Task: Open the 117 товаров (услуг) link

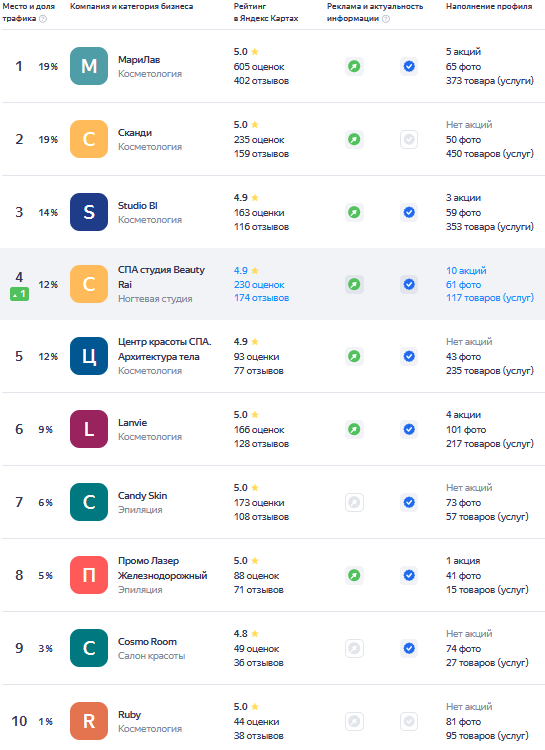Action: coord(489,298)
